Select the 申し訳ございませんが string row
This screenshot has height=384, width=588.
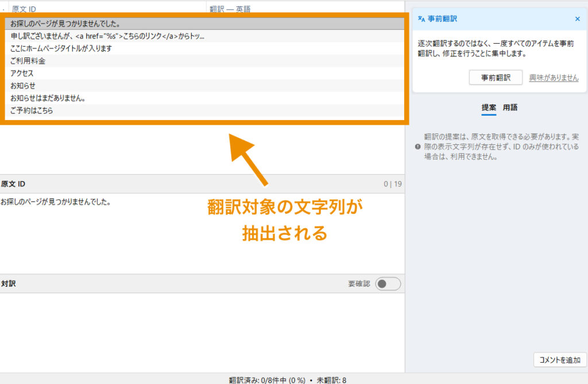107,36
